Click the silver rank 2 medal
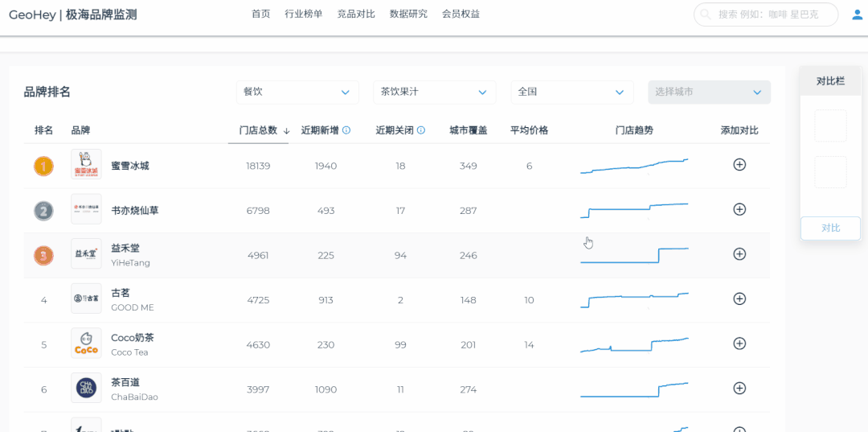The height and width of the screenshot is (432, 868). pos(43,211)
